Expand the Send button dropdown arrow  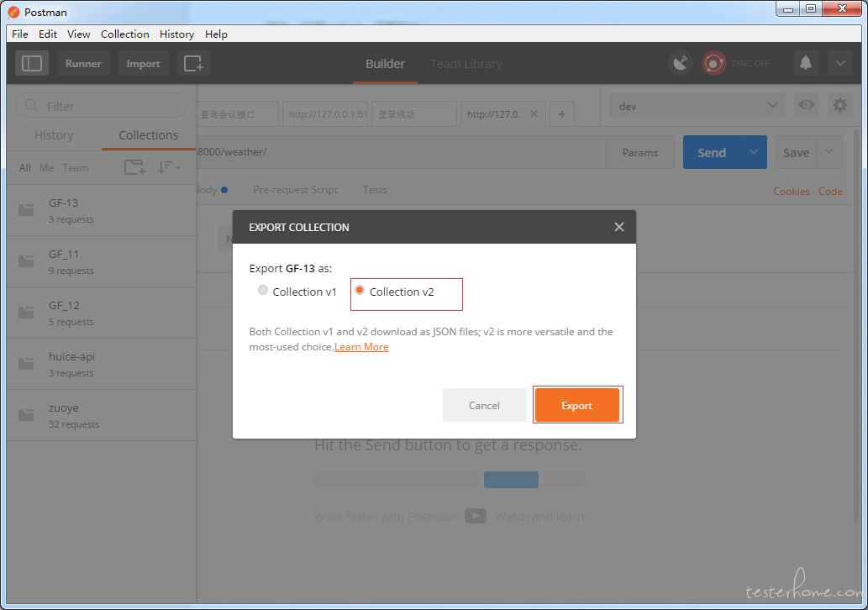pos(754,152)
